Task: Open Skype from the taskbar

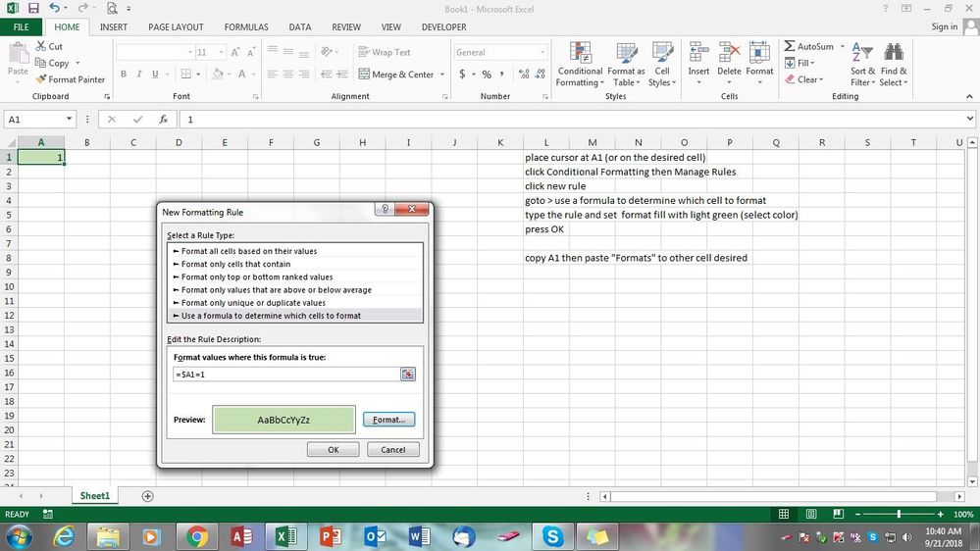Action: coord(552,536)
